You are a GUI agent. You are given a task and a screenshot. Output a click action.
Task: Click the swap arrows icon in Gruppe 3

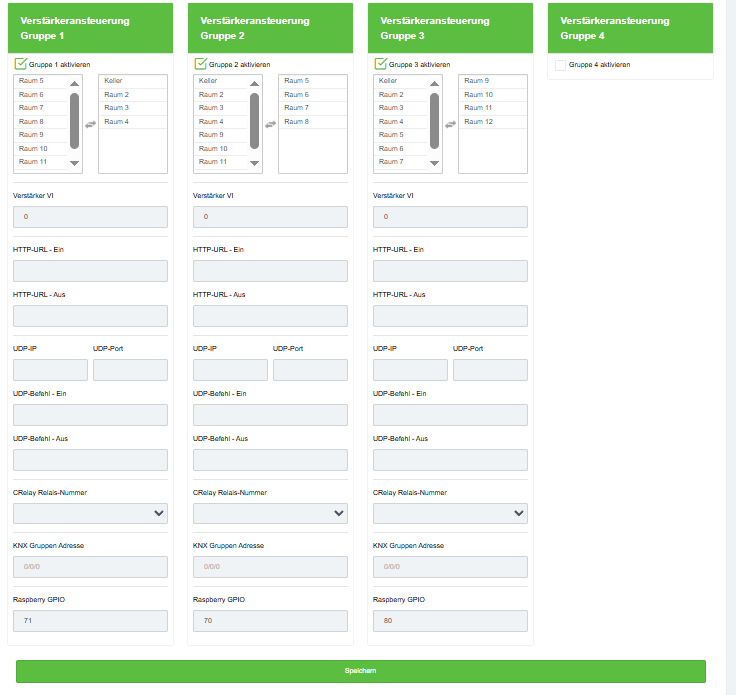(450, 124)
